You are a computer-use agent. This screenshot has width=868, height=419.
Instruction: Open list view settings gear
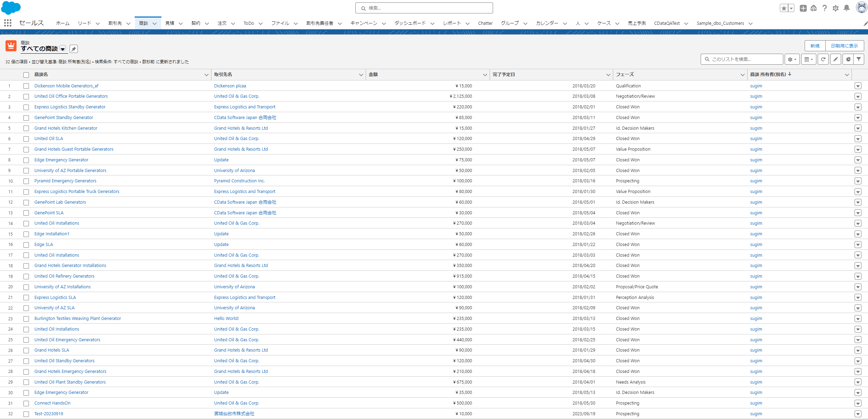(x=792, y=59)
